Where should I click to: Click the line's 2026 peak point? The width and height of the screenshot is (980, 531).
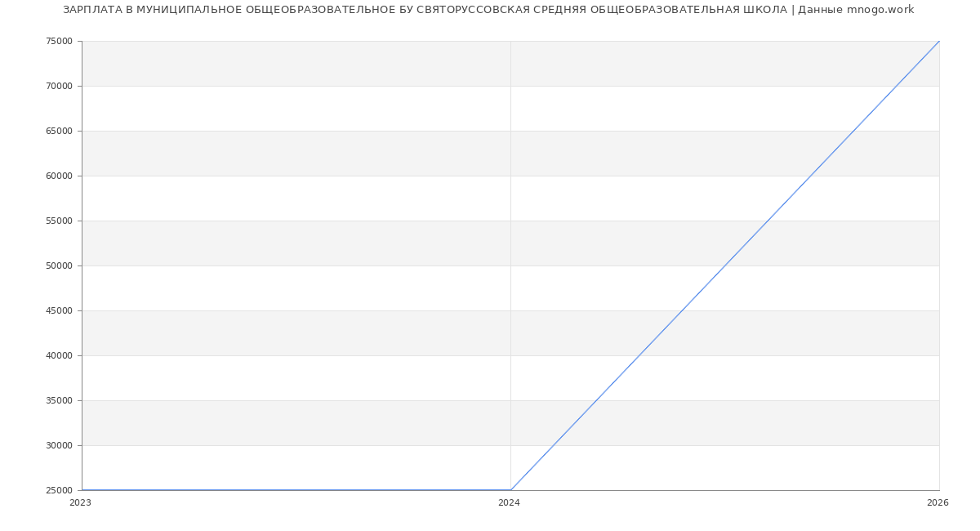939,41
